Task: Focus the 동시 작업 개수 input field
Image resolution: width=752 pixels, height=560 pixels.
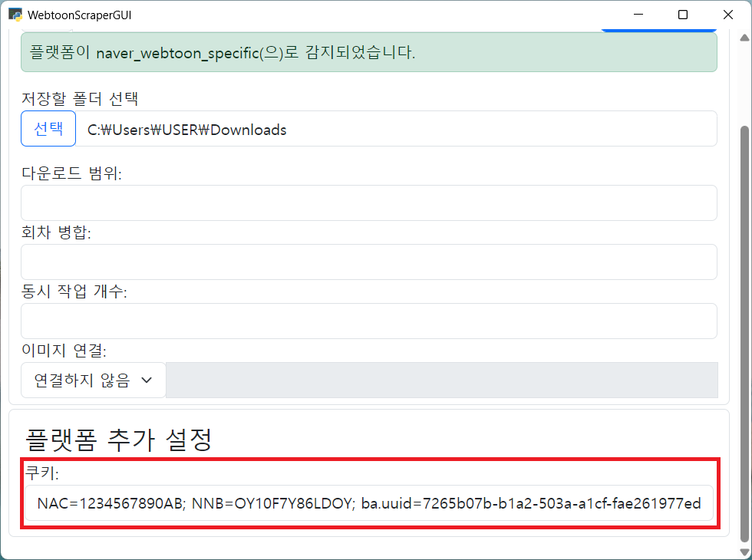Action: 369,321
